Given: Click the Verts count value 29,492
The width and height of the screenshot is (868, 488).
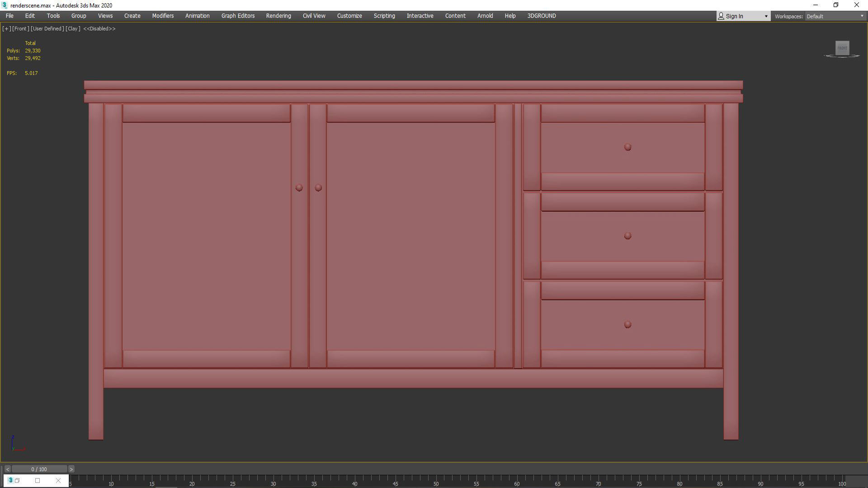Looking at the screenshot, I should [x=33, y=58].
